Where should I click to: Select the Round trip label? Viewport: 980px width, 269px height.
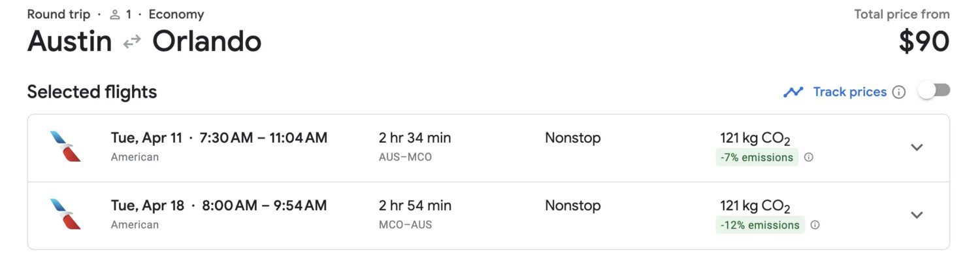click(58, 14)
